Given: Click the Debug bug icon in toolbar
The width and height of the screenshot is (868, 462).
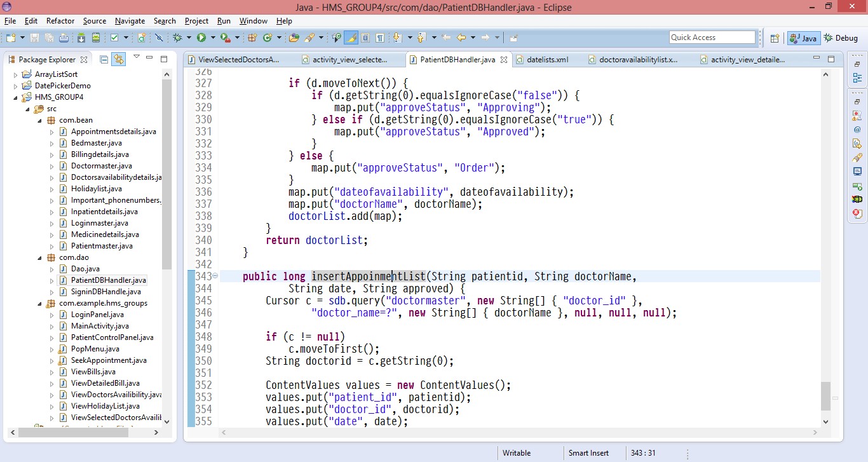Looking at the screenshot, I should pyautogui.click(x=178, y=38).
